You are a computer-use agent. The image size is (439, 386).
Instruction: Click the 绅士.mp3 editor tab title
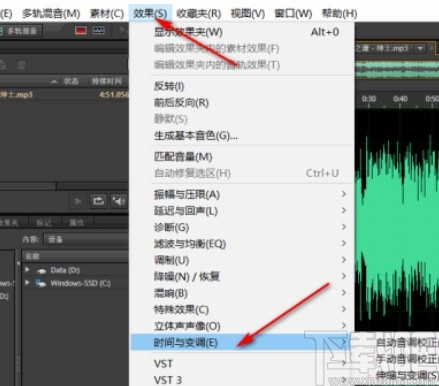tap(383, 48)
